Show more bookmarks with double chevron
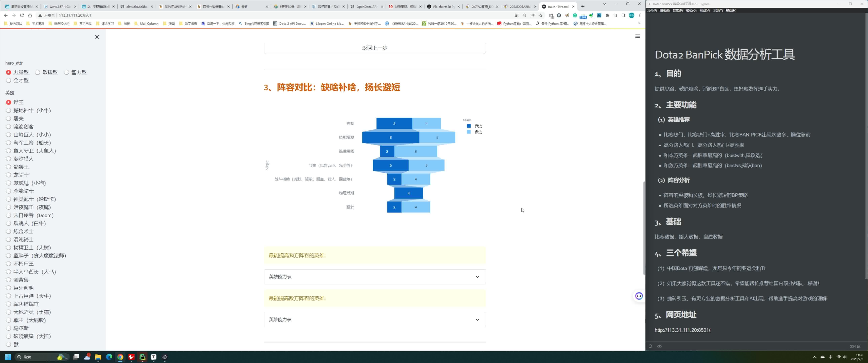 (639, 24)
